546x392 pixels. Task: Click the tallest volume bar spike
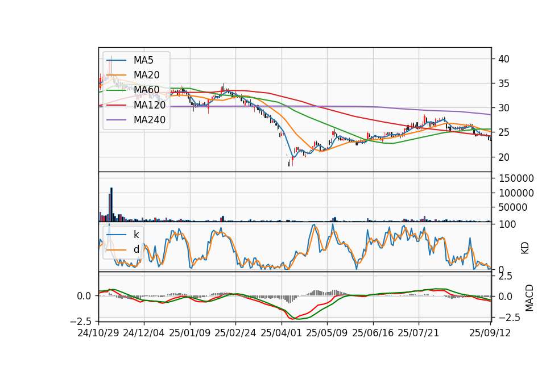[111, 205]
